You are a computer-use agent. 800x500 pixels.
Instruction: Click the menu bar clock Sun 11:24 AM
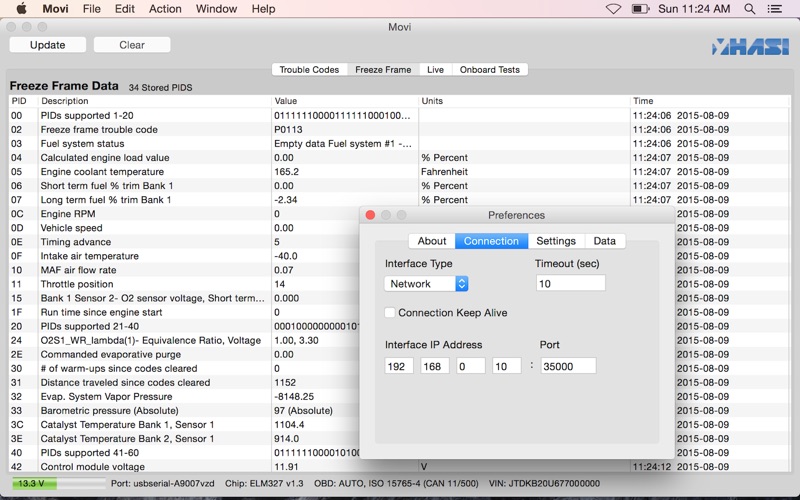tap(694, 9)
